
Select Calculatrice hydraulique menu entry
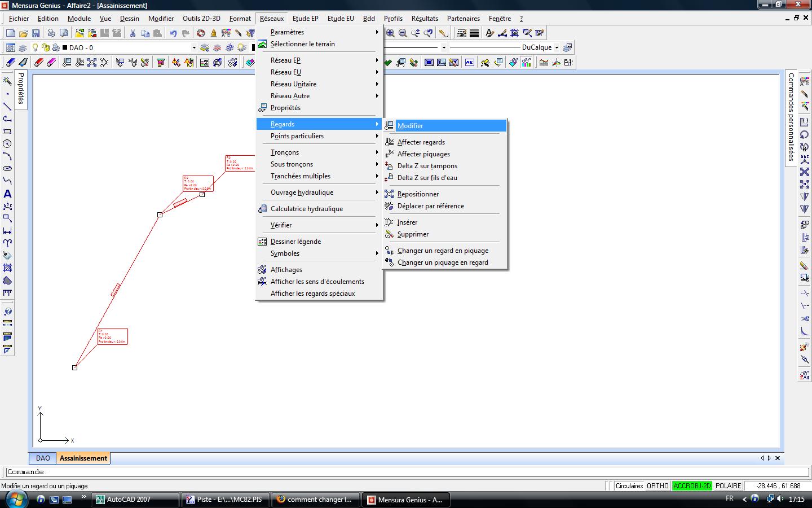point(320,209)
